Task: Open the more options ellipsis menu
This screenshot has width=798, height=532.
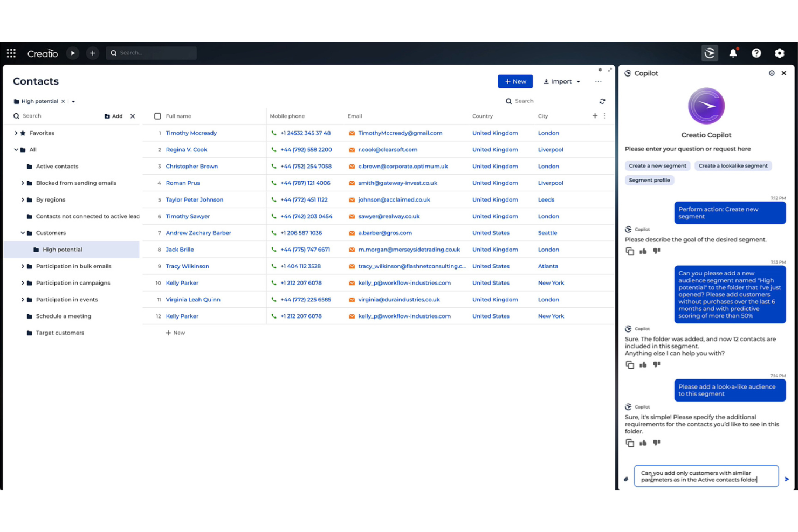Action: (598, 81)
